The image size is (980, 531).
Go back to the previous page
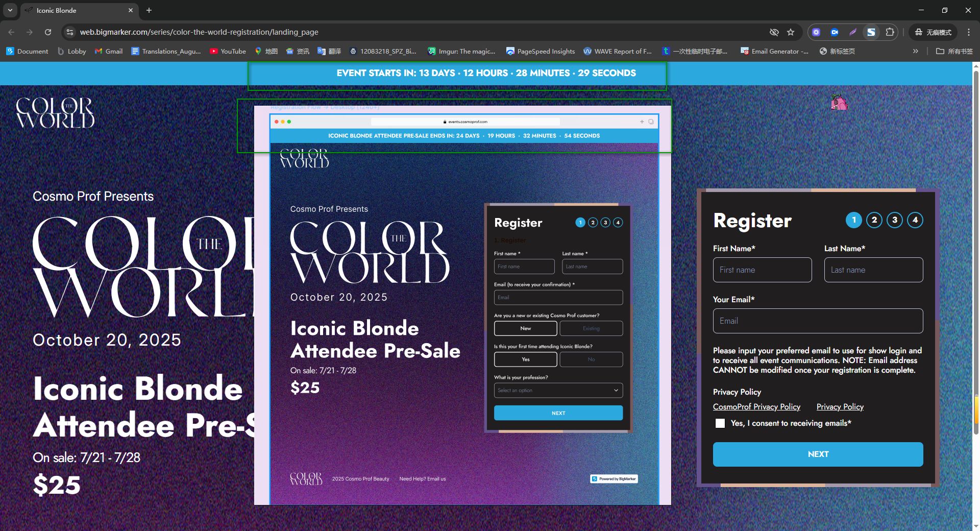pyautogui.click(x=11, y=32)
